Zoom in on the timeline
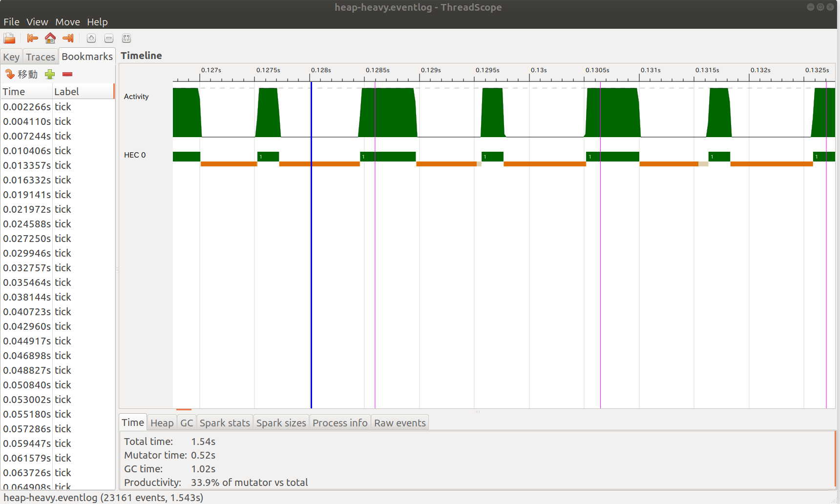The height and width of the screenshot is (504, 840). tap(91, 38)
